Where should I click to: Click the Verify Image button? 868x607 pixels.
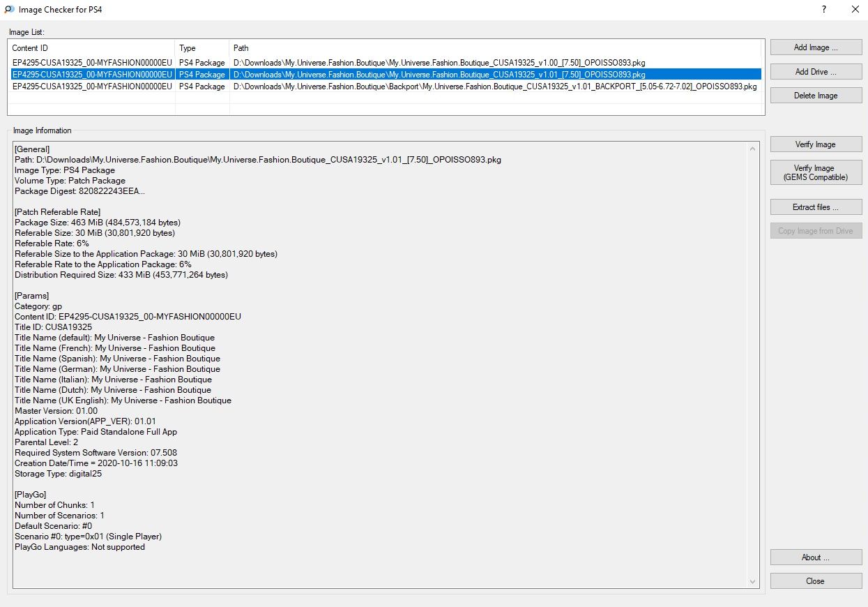[x=816, y=144]
